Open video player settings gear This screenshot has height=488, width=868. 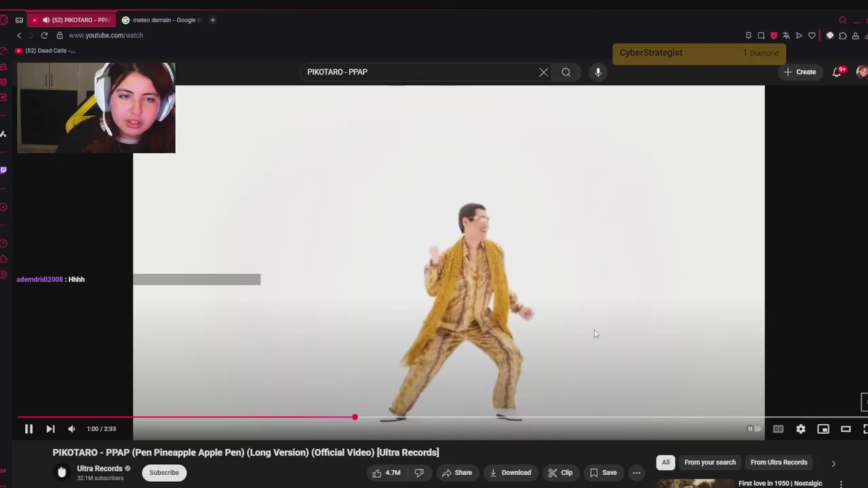[801, 429]
